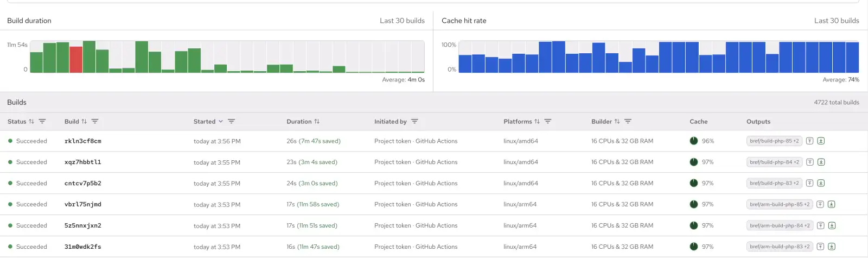This screenshot has width=868, height=258.
Task: Click download icon for build 5z5nnxjxn2
Action: pos(832,225)
